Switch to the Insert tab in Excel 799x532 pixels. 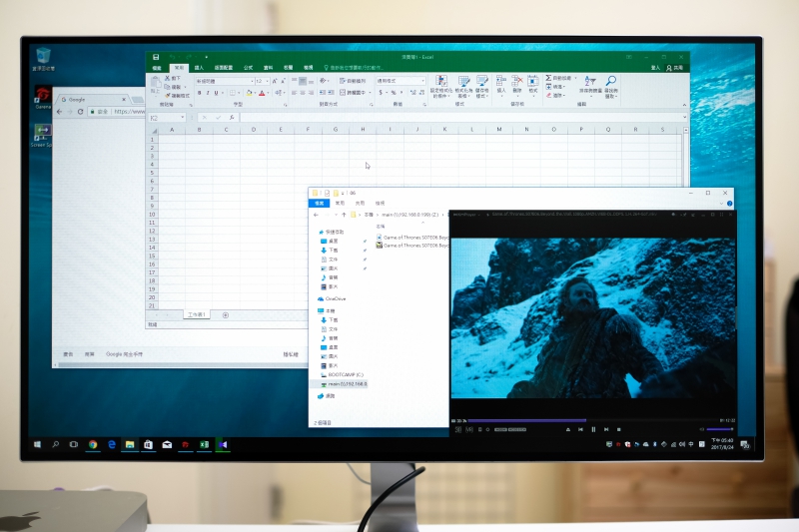pyautogui.click(x=199, y=68)
